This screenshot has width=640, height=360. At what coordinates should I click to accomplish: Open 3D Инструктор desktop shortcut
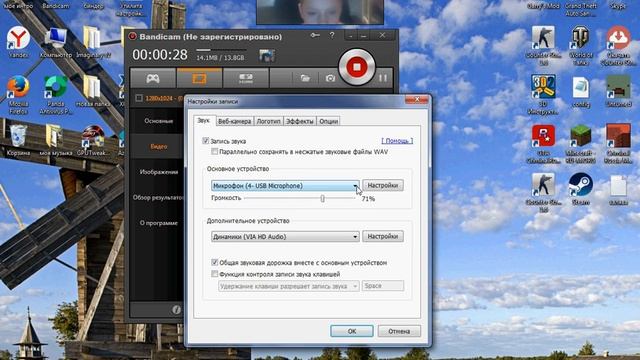tap(543, 95)
